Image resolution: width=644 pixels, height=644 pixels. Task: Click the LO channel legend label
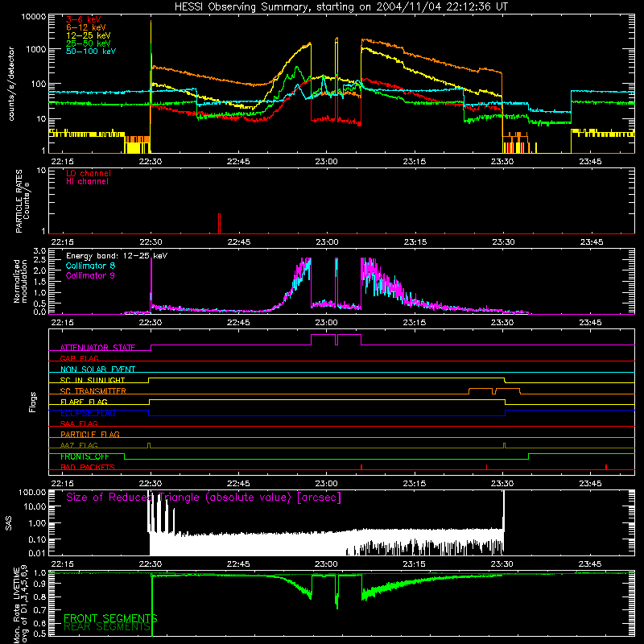pyautogui.click(x=89, y=173)
